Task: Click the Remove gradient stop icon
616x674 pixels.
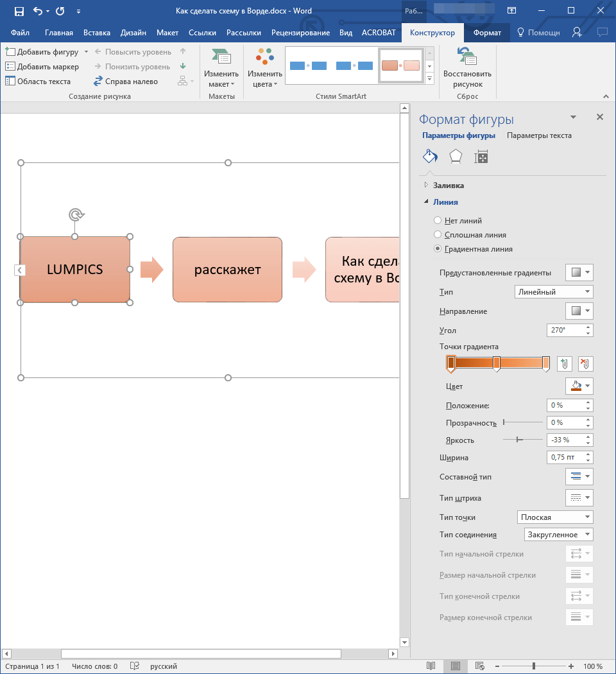Action: (585, 364)
